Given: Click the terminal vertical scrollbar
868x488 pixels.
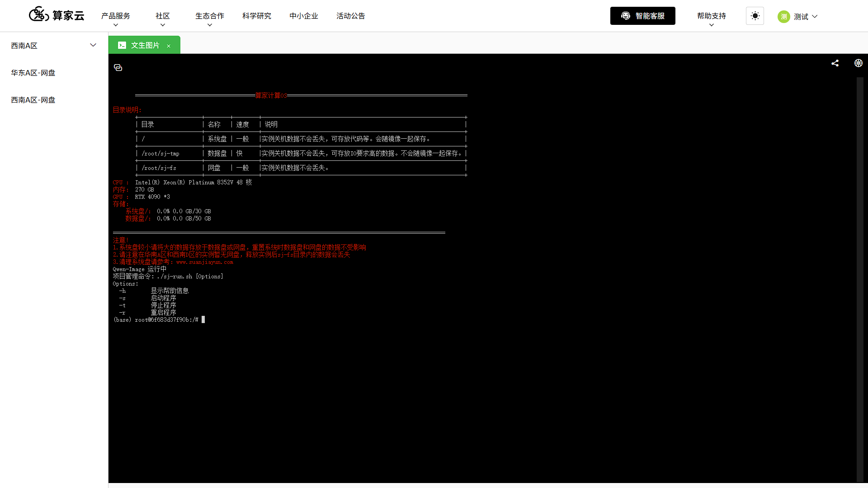Looking at the screenshot, I should pyautogui.click(x=860, y=279).
